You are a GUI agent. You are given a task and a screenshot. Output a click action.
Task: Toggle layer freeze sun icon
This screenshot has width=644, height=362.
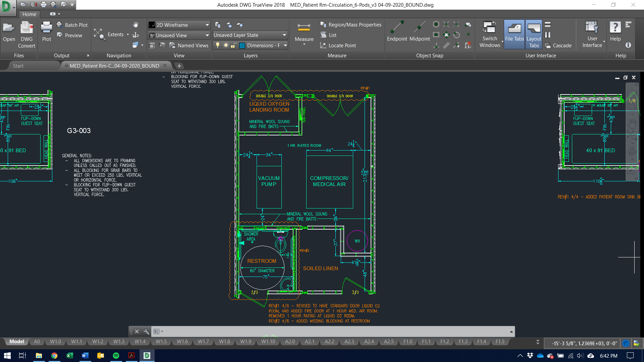click(226, 45)
